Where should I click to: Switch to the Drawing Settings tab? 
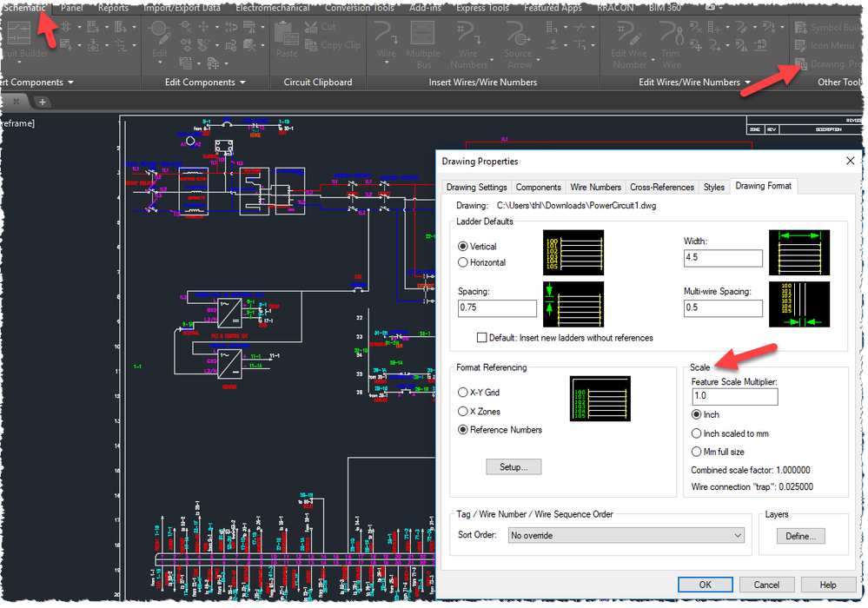(x=476, y=187)
